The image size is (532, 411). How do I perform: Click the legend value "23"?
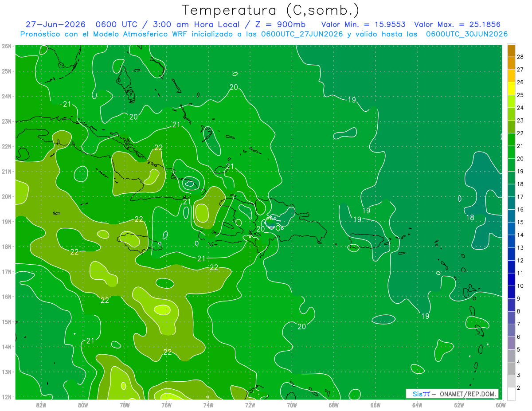520,121
